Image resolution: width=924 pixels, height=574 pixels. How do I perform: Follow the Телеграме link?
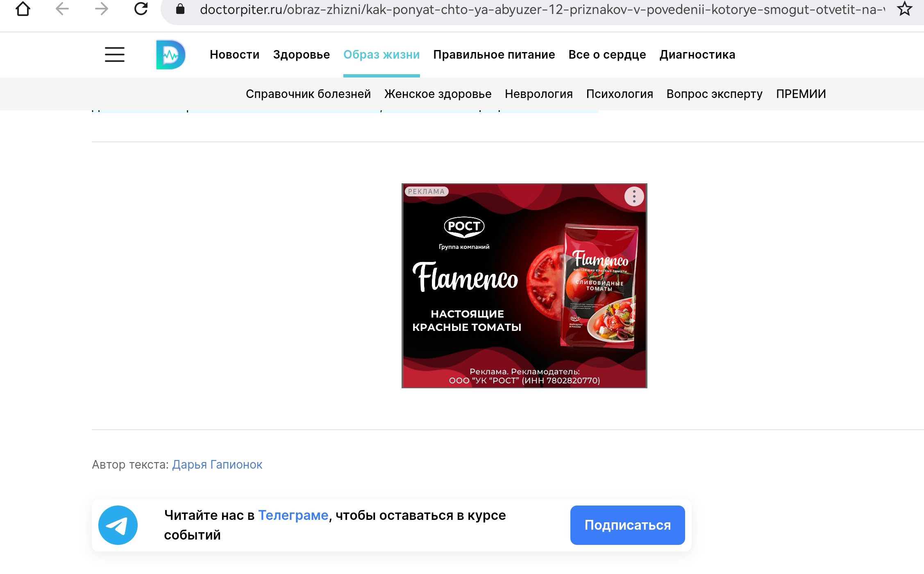[293, 515]
